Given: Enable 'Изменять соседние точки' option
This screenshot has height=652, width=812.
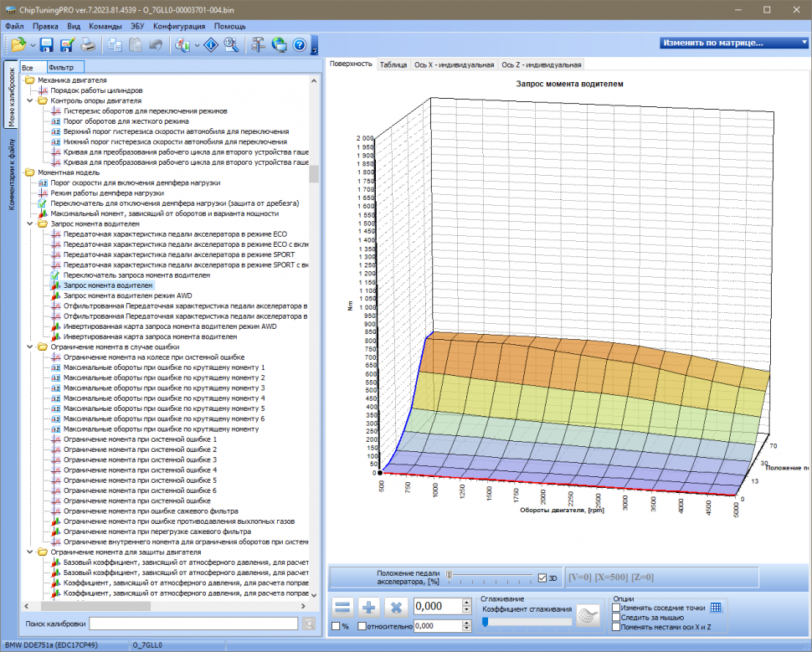Looking at the screenshot, I should (x=616, y=608).
